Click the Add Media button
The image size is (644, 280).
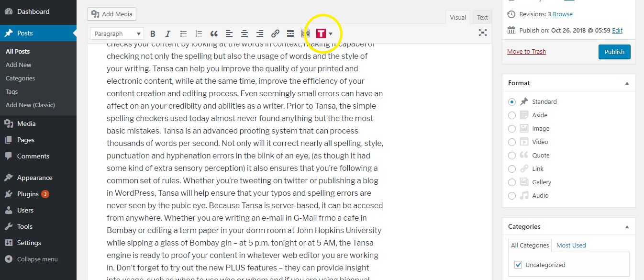point(111,14)
